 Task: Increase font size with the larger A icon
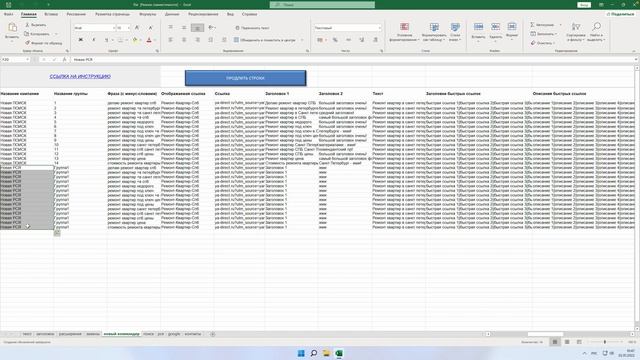(x=137, y=28)
